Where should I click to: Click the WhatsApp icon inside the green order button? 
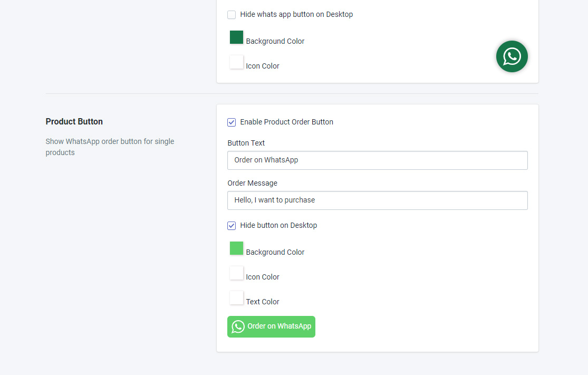coord(238,326)
